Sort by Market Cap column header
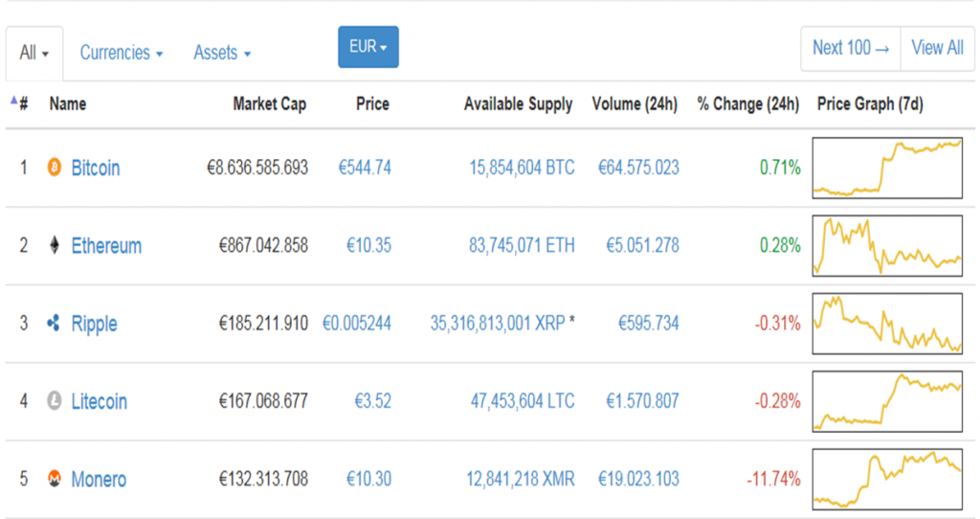The width and height of the screenshot is (980, 519). [269, 103]
